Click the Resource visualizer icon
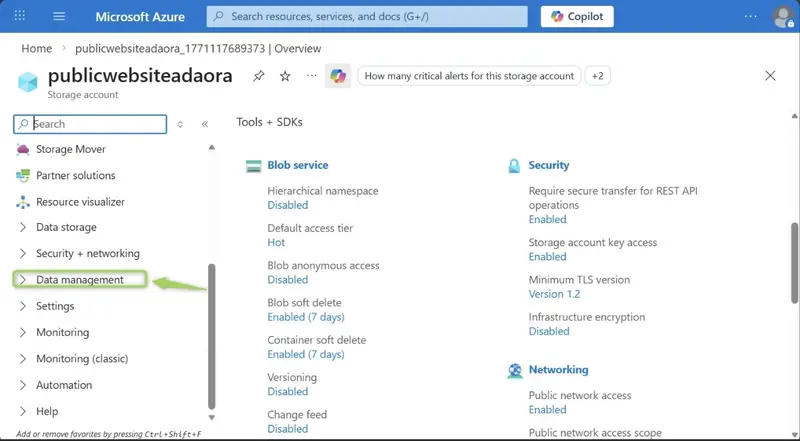The width and height of the screenshot is (800, 441). [x=23, y=202]
